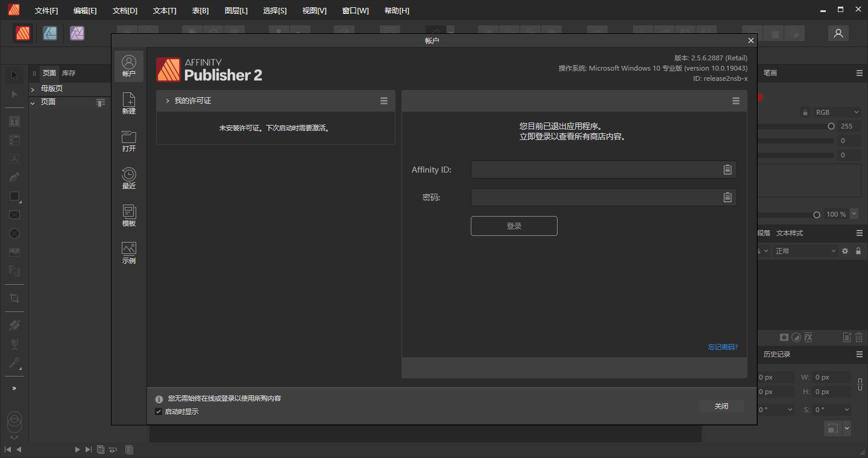Screen dimensions: 868x458
Task: Click the 示例 (Samples) picture icon
Action: (129, 253)
